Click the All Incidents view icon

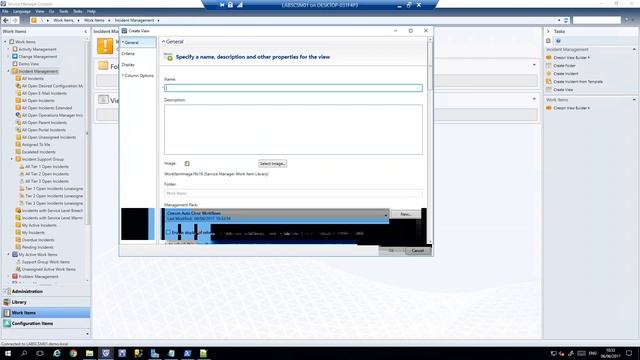pyautogui.click(x=18, y=78)
